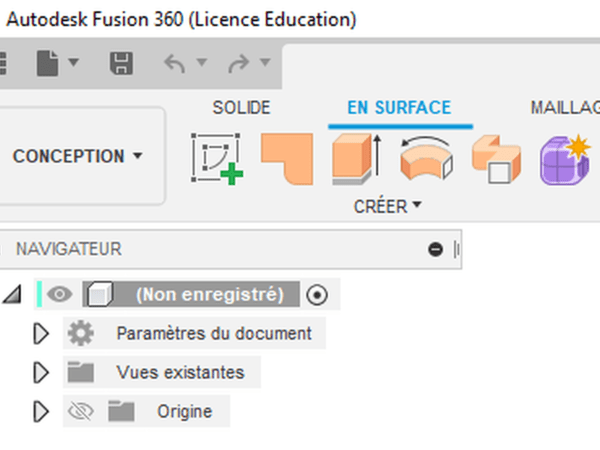Click the Redo arrow
This screenshot has height=450, width=600.
pos(240,65)
